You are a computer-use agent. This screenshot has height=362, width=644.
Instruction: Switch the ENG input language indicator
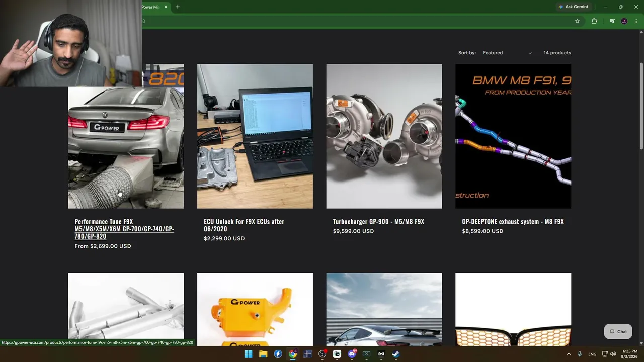(592, 354)
